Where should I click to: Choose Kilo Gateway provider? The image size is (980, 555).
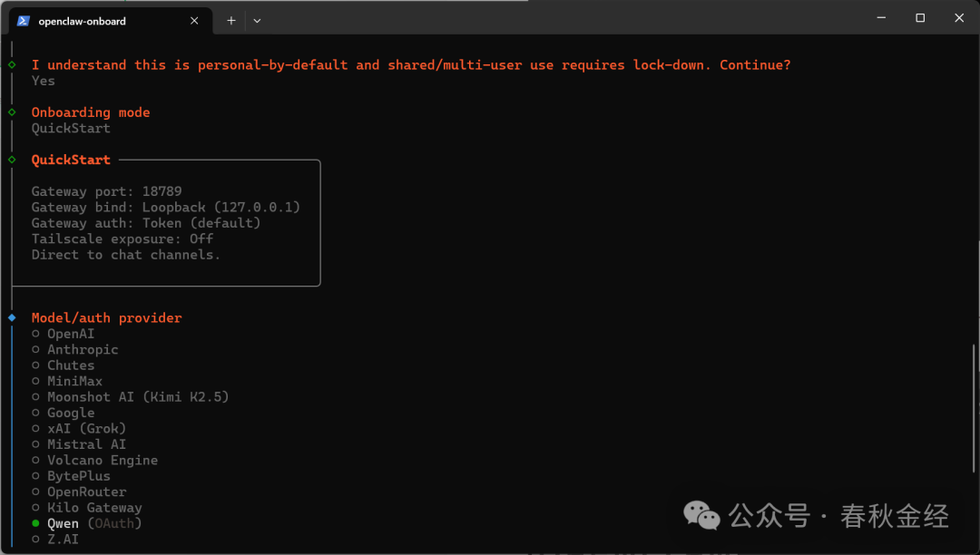(94, 508)
